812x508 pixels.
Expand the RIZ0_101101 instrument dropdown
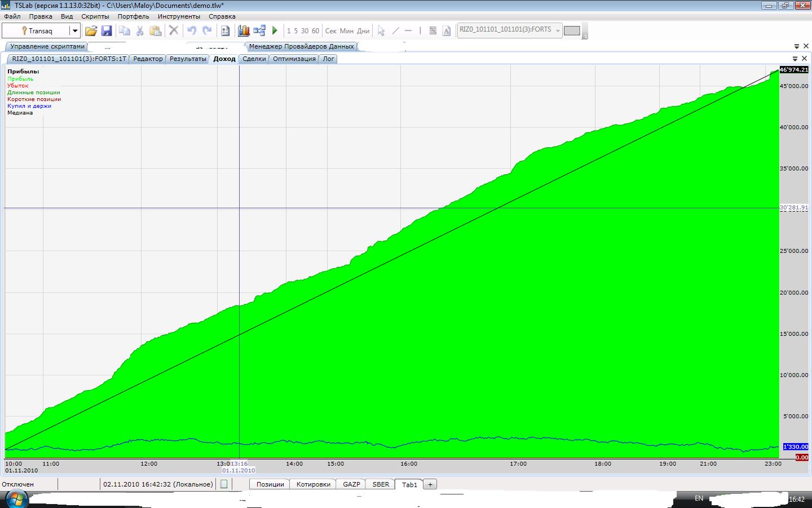tap(558, 30)
